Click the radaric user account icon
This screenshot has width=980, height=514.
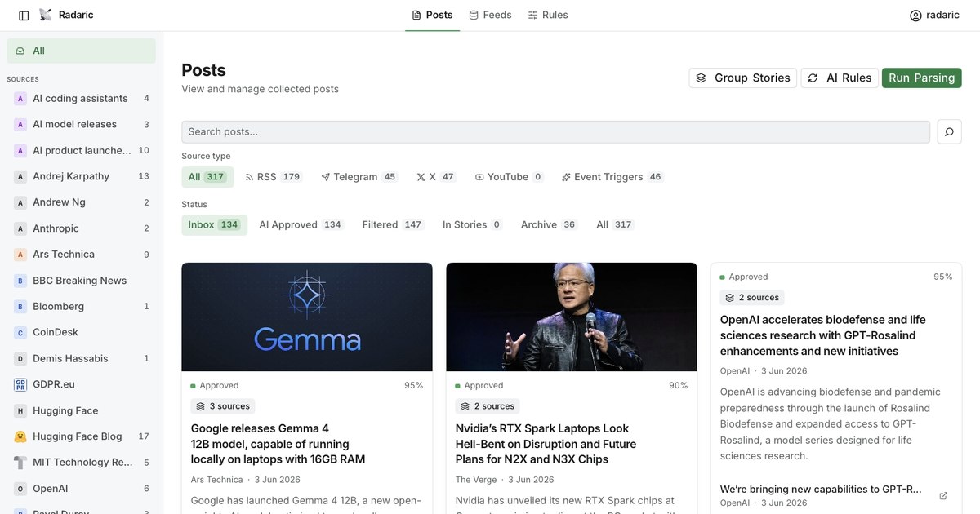(x=915, y=16)
